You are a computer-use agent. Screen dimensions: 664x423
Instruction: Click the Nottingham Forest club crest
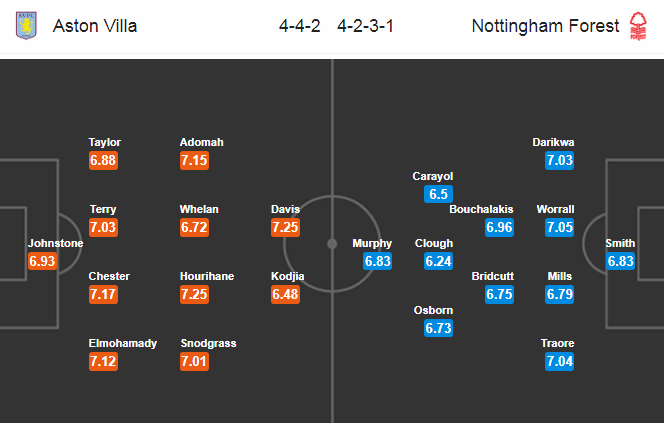tap(636, 26)
